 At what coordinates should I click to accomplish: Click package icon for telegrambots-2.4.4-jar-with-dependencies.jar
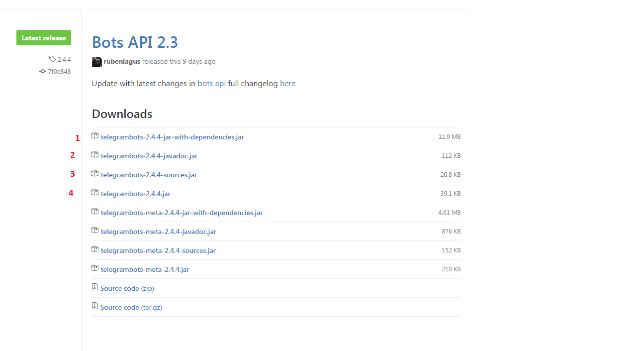click(94, 136)
